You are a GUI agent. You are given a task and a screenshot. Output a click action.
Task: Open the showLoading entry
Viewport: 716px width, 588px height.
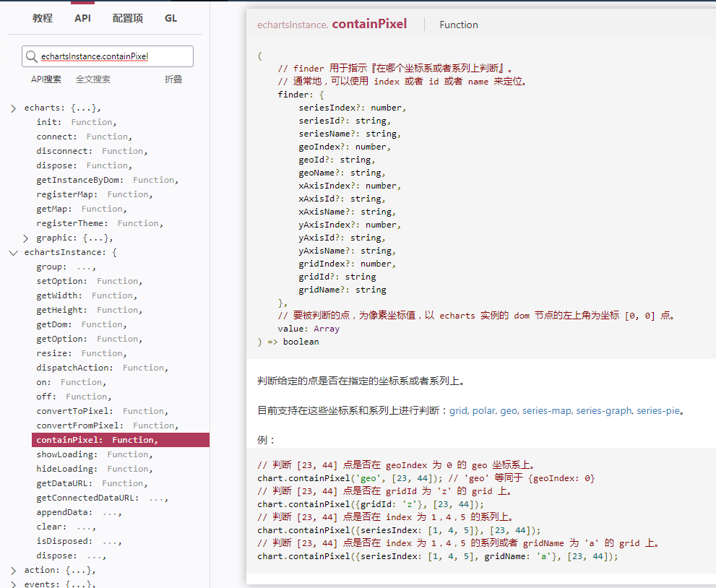coord(95,454)
